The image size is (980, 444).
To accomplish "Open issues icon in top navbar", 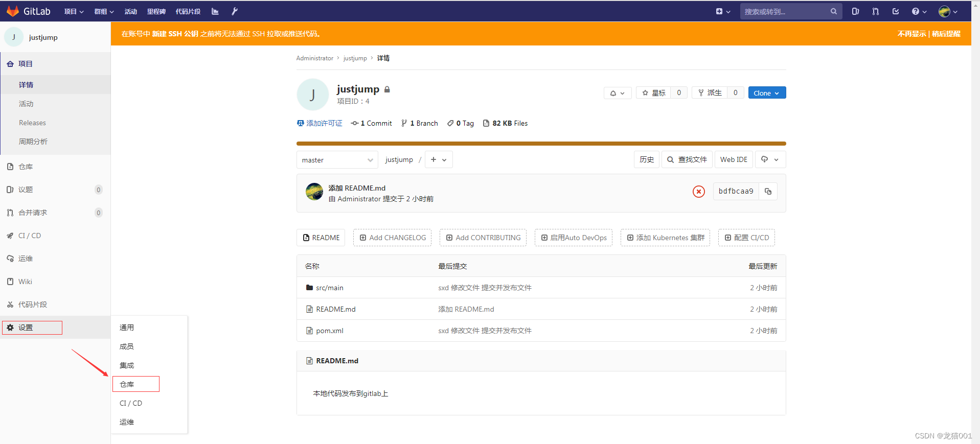I will [855, 11].
